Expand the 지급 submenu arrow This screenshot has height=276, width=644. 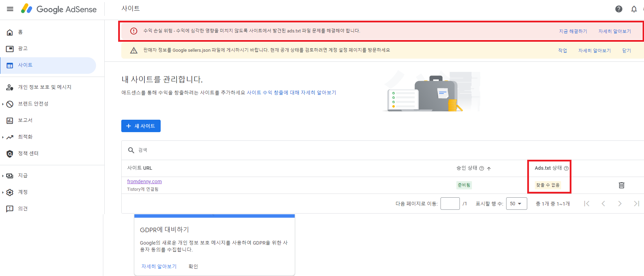pos(3,176)
